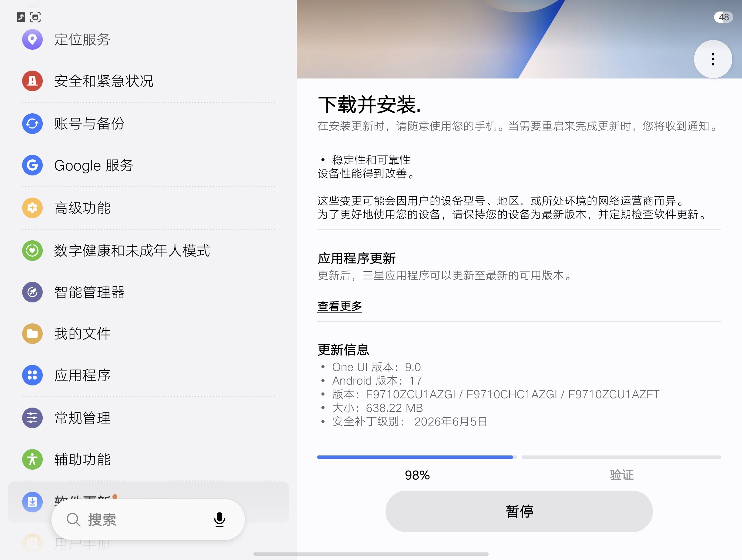Tap the 应用程序更新 heading

click(x=356, y=258)
